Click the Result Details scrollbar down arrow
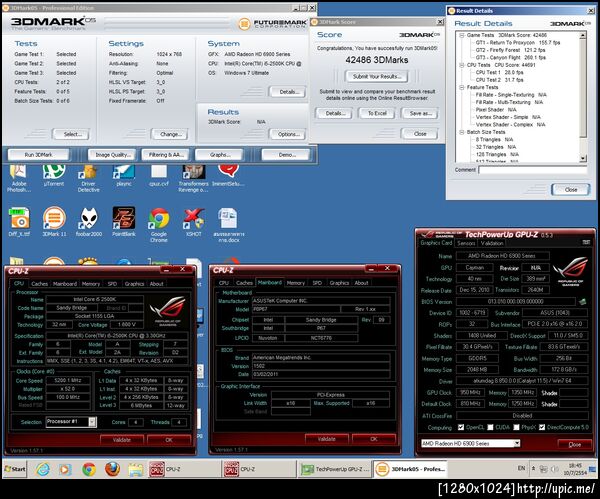600x499 pixels. click(583, 158)
